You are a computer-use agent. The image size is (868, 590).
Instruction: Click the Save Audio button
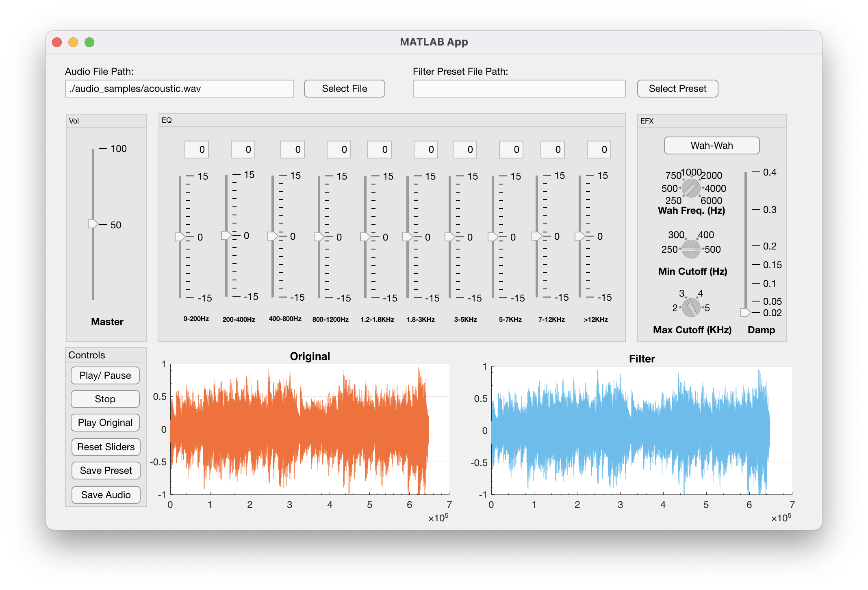click(106, 495)
